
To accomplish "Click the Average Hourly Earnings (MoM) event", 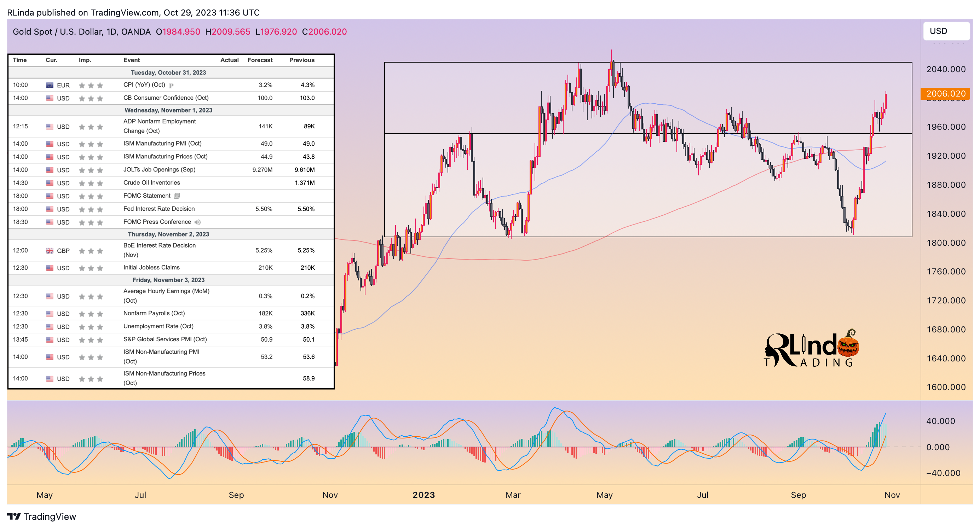I will pyautogui.click(x=166, y=296).
